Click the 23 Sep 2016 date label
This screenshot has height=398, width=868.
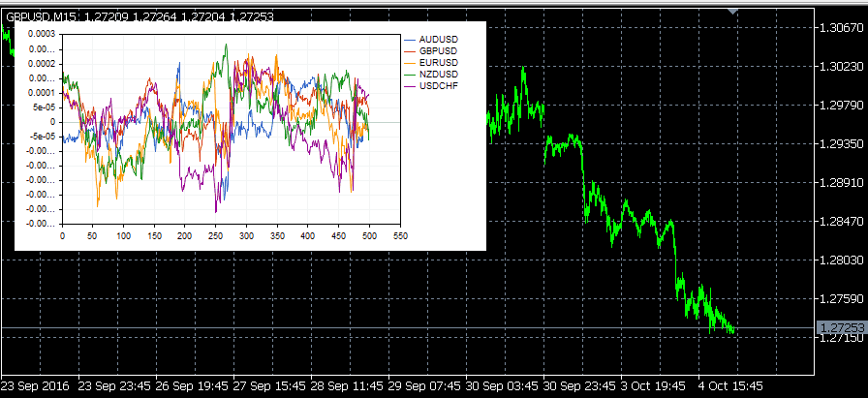tap(34, 385)
